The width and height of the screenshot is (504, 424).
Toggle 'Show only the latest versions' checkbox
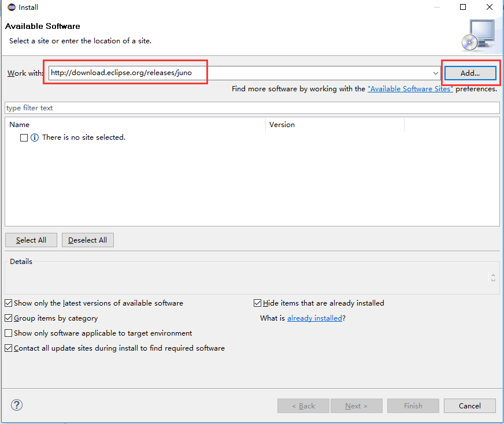click(9, 303)
